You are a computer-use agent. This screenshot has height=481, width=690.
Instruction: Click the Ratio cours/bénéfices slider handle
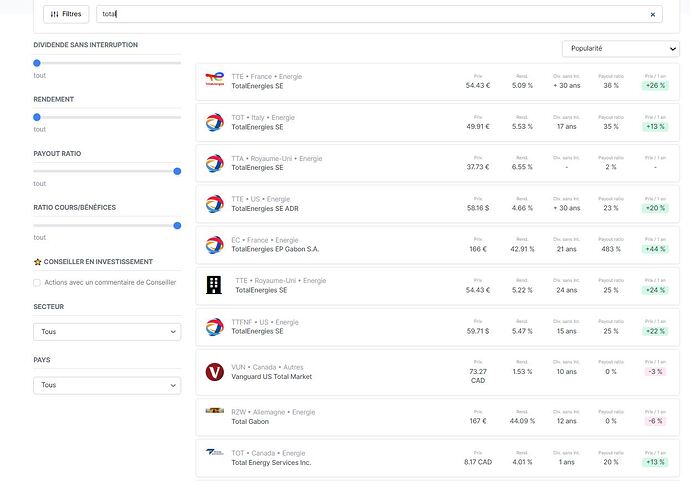coord(177,226)
